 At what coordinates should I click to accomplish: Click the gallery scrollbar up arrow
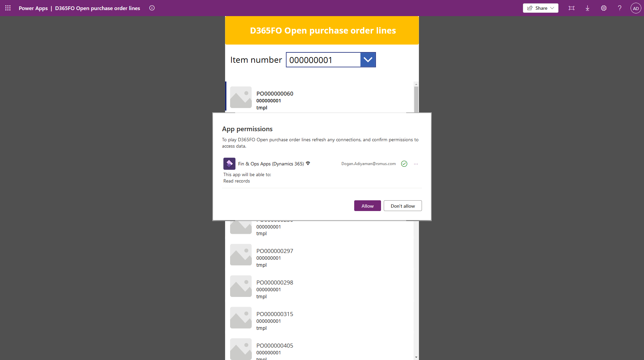click(416, 84)
